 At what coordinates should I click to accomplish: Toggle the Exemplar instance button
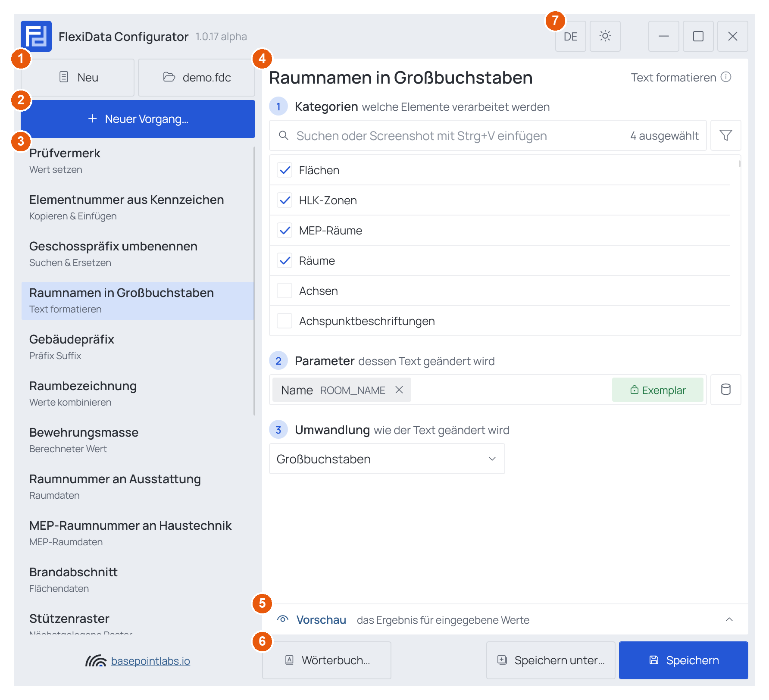tap(657, 390)
